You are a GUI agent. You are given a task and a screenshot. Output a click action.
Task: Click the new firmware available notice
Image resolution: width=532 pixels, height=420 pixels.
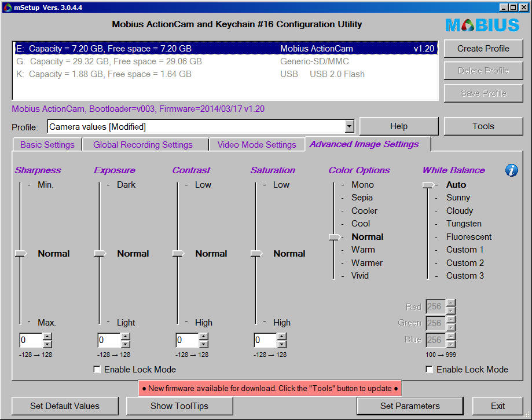[x=270, y=388]
